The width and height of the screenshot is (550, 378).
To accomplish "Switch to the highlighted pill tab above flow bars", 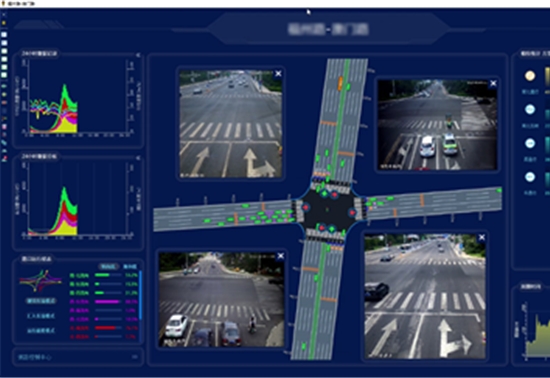I will (x=108, y=266).
